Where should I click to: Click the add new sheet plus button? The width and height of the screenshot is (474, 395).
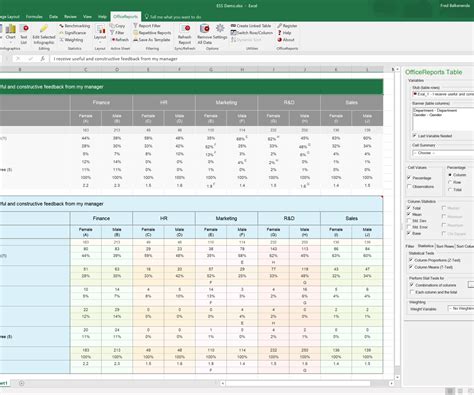22,383
